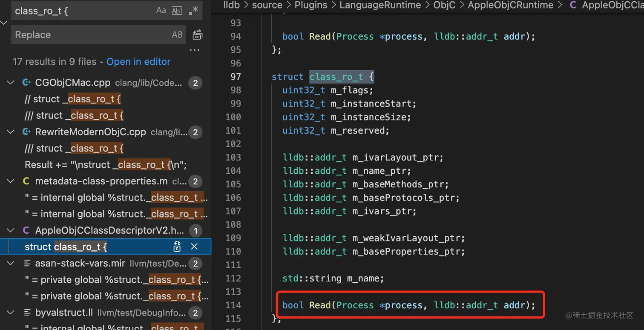Toggle Match Whole Word option

[177, 11]
